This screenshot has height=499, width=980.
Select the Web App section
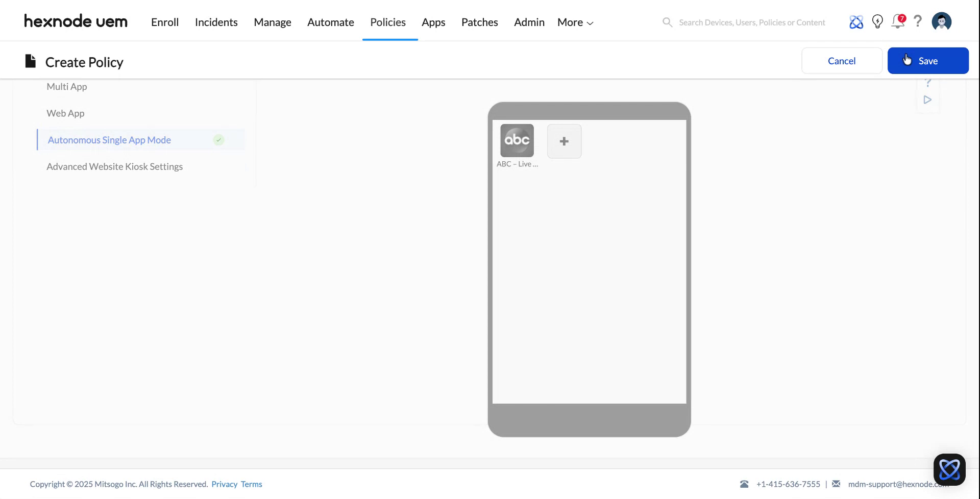[65, 113]
